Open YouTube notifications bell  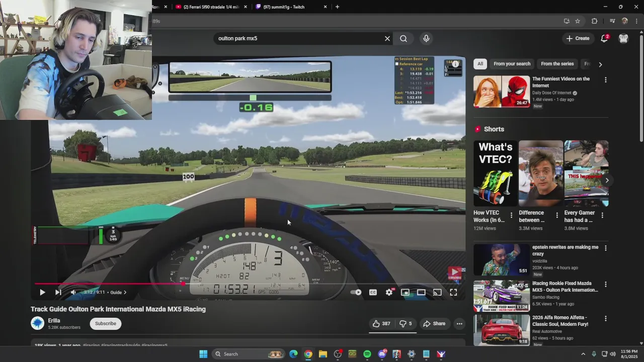pos(605,38)
